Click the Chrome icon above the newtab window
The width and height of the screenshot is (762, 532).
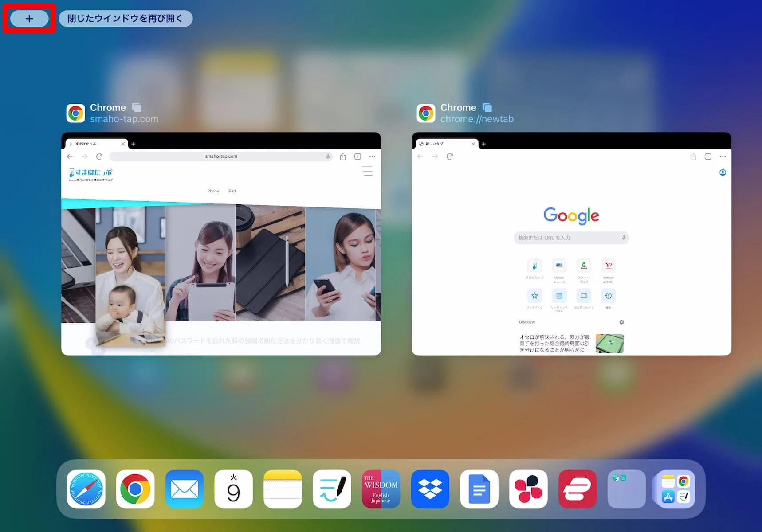tap(426, 113)
